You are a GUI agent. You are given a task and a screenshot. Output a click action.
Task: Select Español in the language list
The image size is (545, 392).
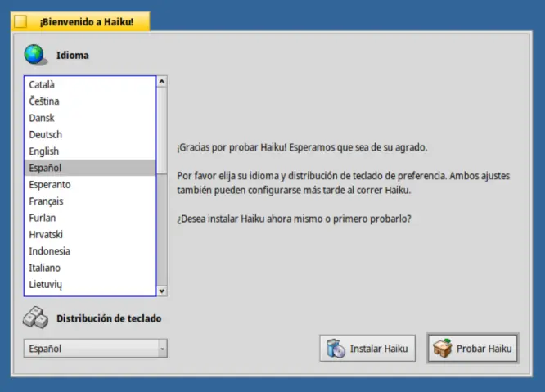point(90,168)
